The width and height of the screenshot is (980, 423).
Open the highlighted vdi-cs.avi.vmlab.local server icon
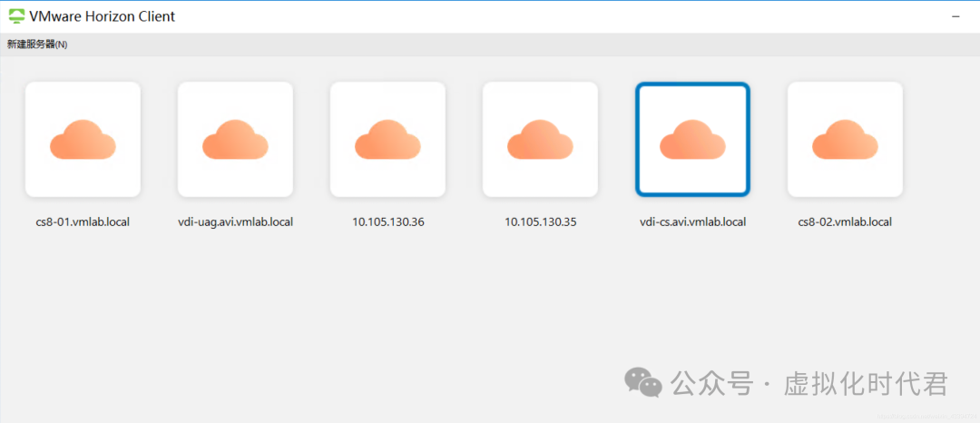pos(692,139)
